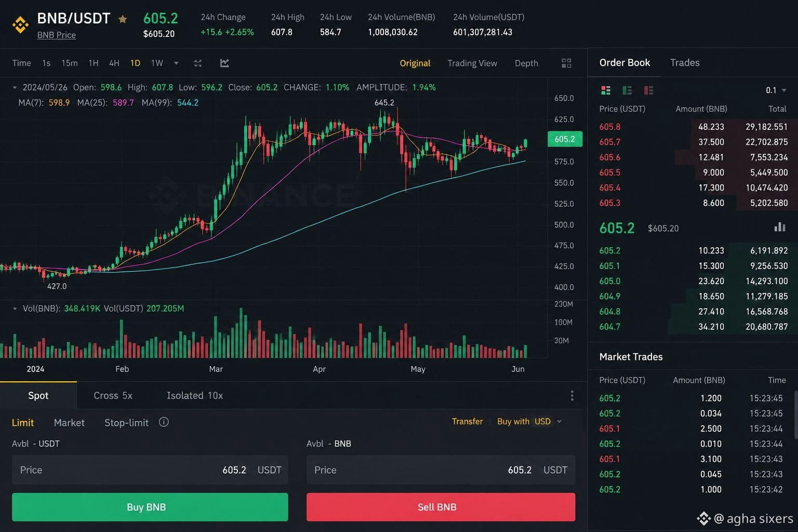Click the Sell BNB button
Viewport: 798px width, 532px height.
tap(441, 507)
